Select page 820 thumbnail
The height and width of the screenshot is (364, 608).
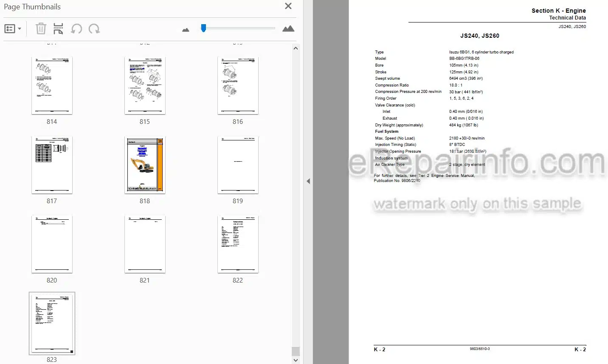click(52, 244)
